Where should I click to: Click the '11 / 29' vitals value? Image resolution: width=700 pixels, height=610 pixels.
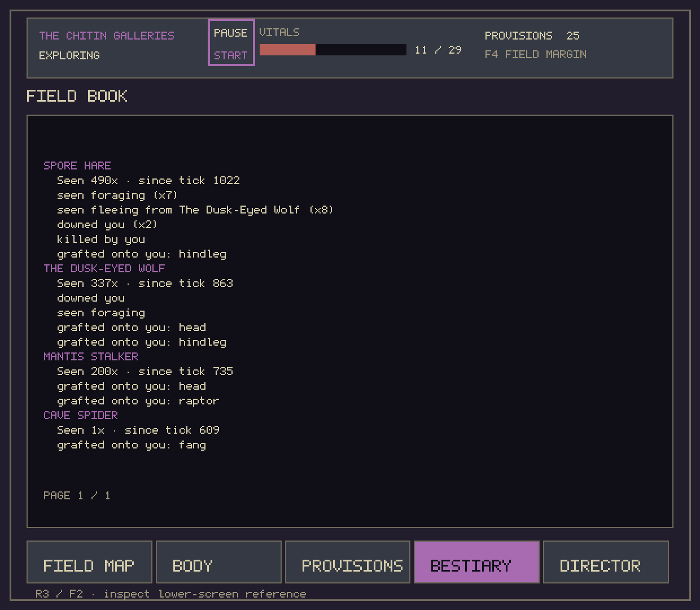pyautogui.click(x=438, y=50)
